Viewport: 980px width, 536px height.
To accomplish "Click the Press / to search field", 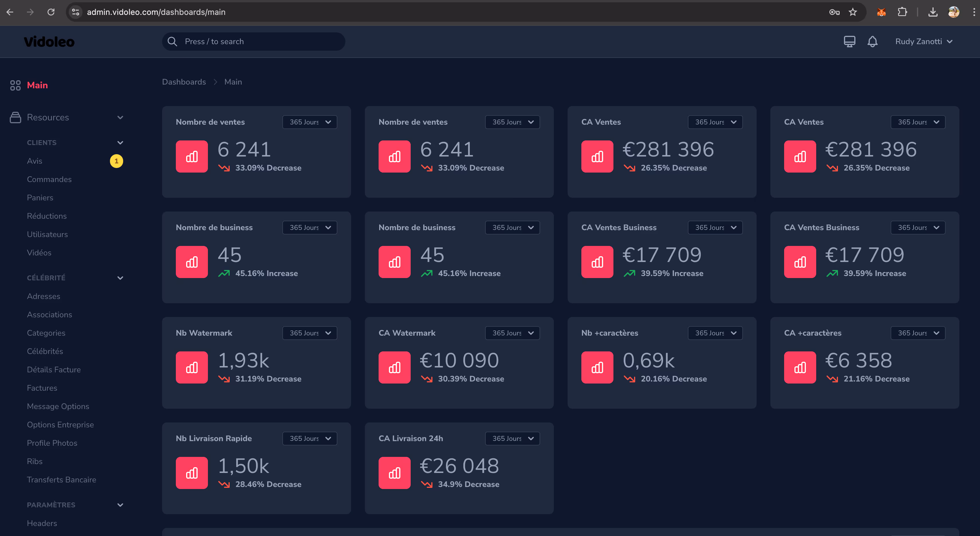I will (x=253, y=42).
